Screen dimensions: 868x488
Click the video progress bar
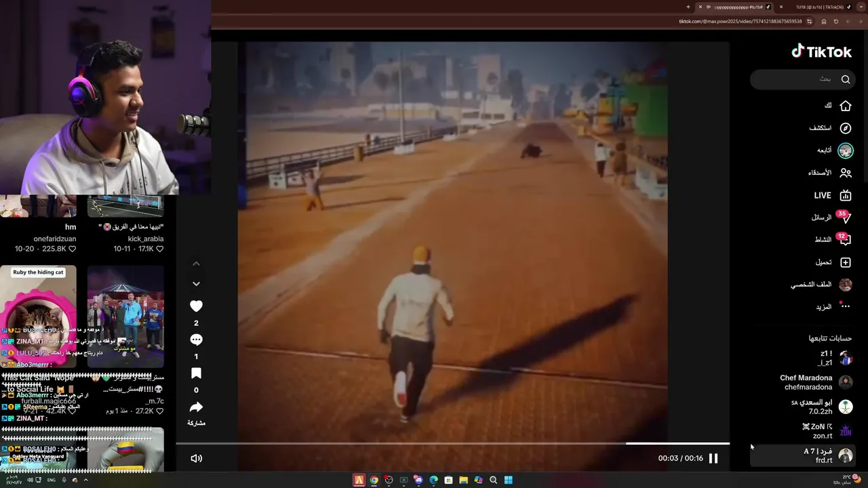[x=453, y=443]
